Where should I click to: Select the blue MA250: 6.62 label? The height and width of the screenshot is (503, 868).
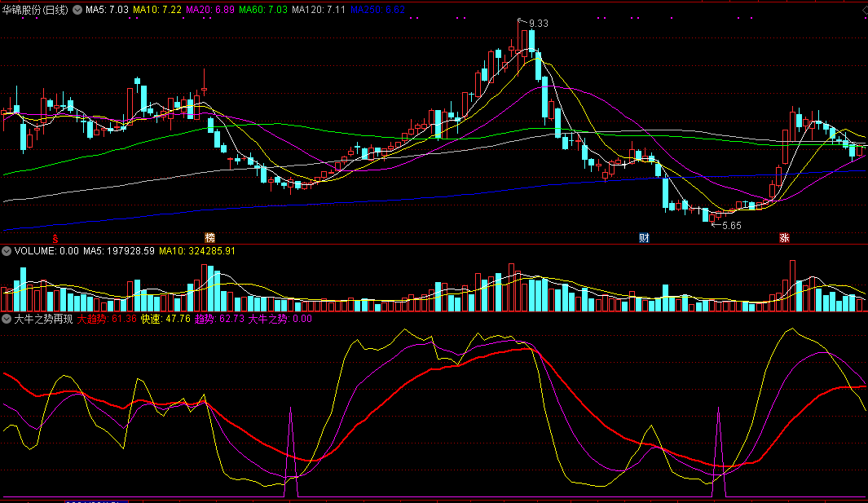pos(377,10)
